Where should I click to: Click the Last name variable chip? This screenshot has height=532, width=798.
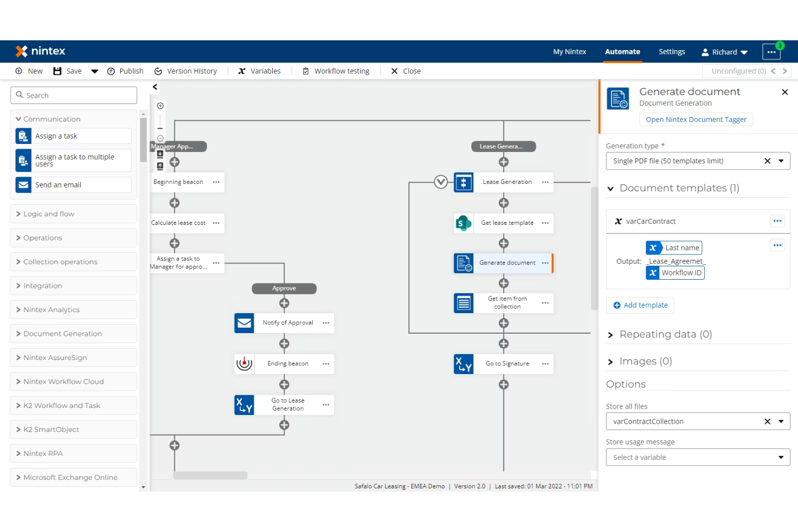click(x=674, y=248)
